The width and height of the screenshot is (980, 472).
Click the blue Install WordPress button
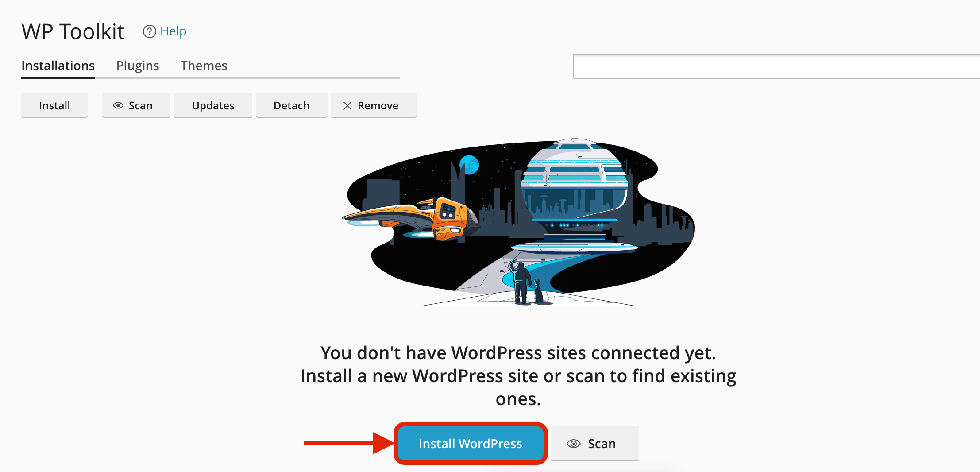tap(471, 443)
